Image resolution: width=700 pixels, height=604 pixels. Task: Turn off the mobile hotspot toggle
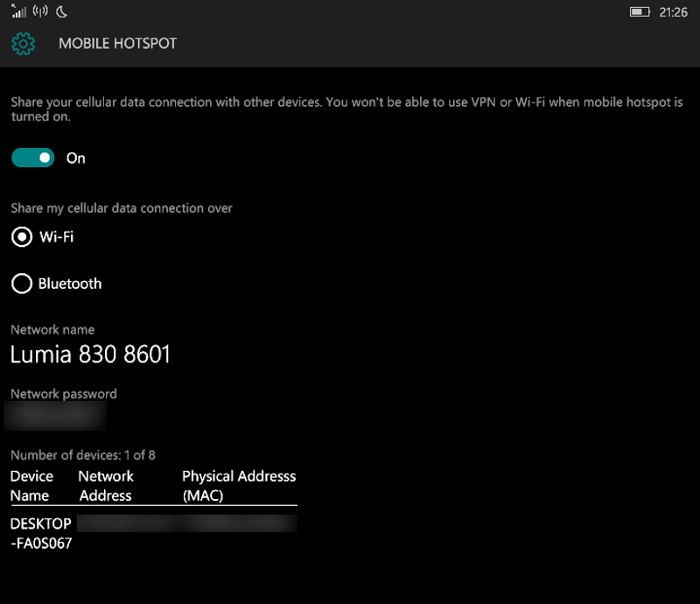tap(33, 158)
